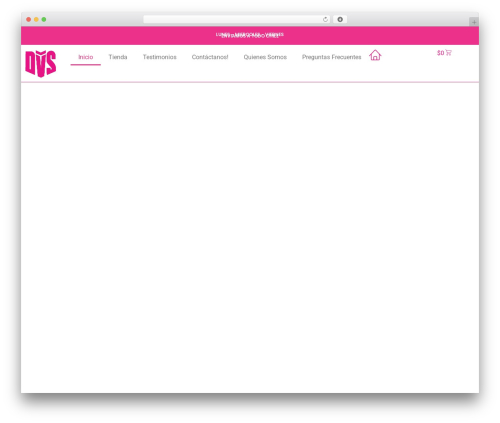Reload the page with refresh icon
Viewport: 500px width, 423px height.
[x=325, y=19]
